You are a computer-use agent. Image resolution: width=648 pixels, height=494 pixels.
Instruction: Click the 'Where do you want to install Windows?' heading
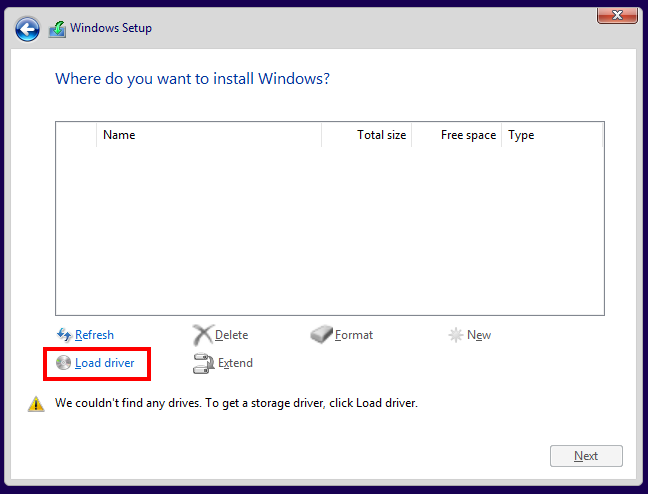[193, 79]
